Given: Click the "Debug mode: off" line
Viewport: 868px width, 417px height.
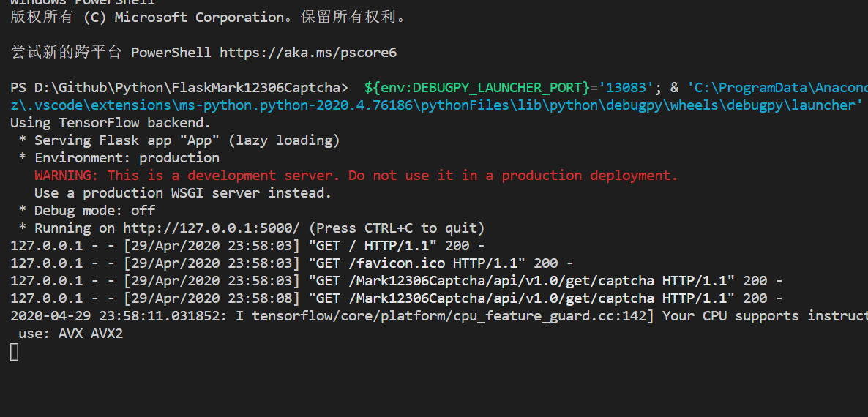Looking at the screenshot, I should tap(94, 211).
